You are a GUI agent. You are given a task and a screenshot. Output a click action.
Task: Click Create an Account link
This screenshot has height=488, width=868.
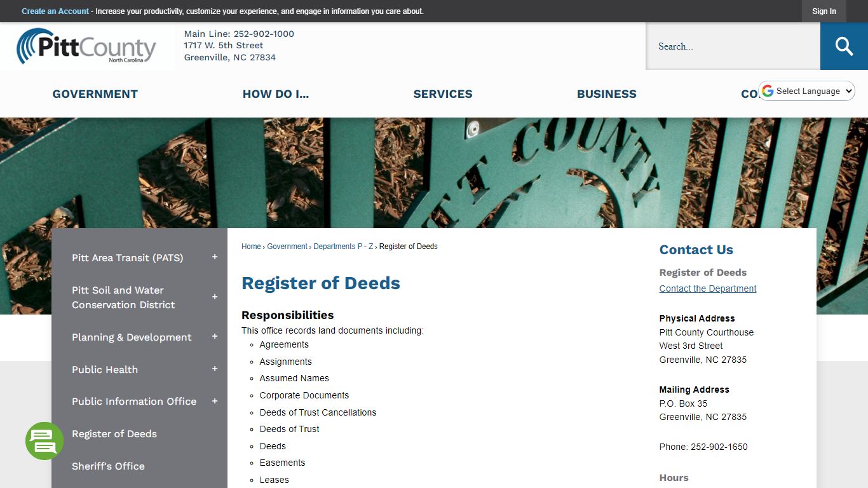coord(55,11)
